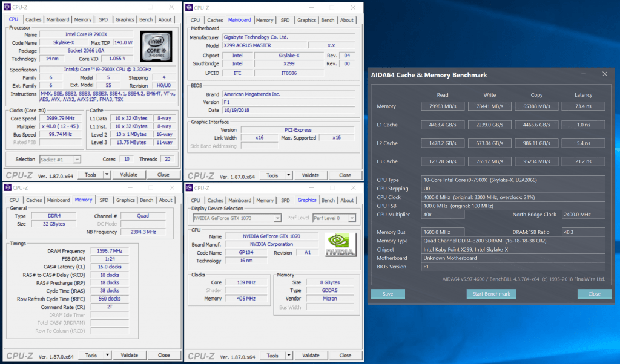Open Tools arrow menu in Graphics window
The width and height of the screenshot is (620, 364).
[288, 356]
